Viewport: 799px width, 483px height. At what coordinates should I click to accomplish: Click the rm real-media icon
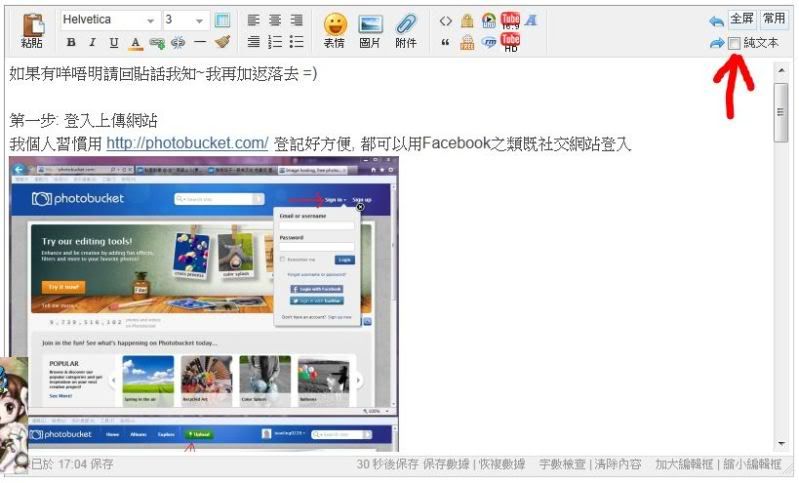489,42
